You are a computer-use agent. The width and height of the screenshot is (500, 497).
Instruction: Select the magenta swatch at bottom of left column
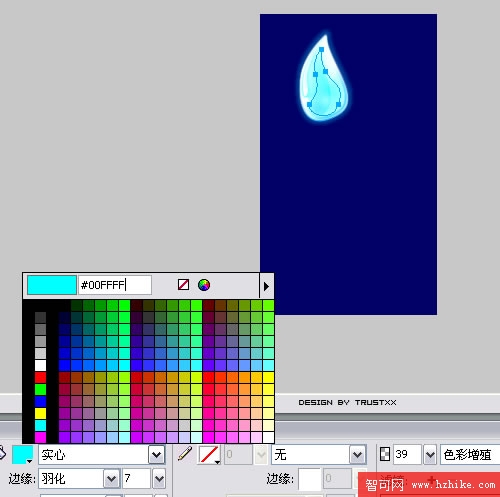[x=40, y=437]
